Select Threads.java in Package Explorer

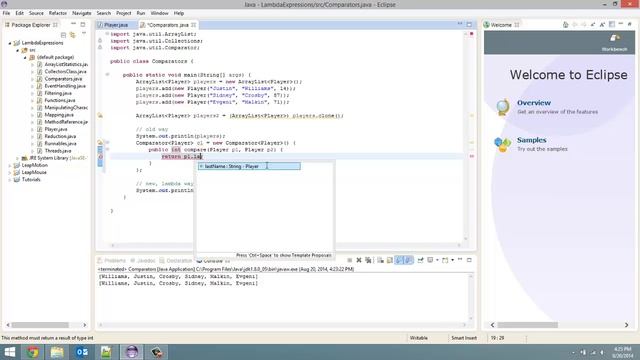click(x=58, y=151)
